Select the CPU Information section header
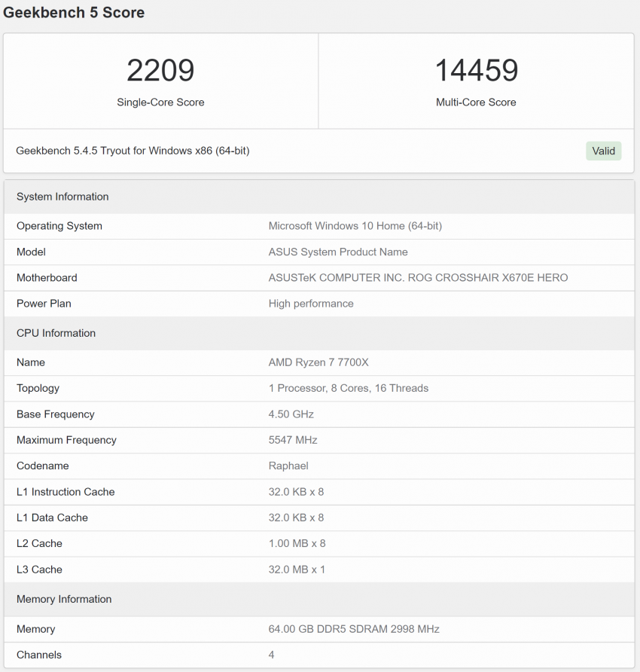 pos(56,333)
